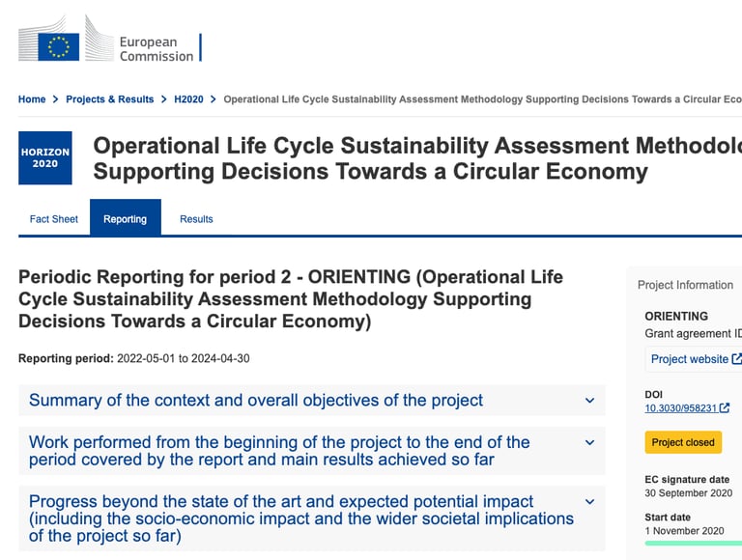Image resolution: width=742 pixels, height=560 pixels.
Task: Click the Project closed status badge
Action: 683,442
